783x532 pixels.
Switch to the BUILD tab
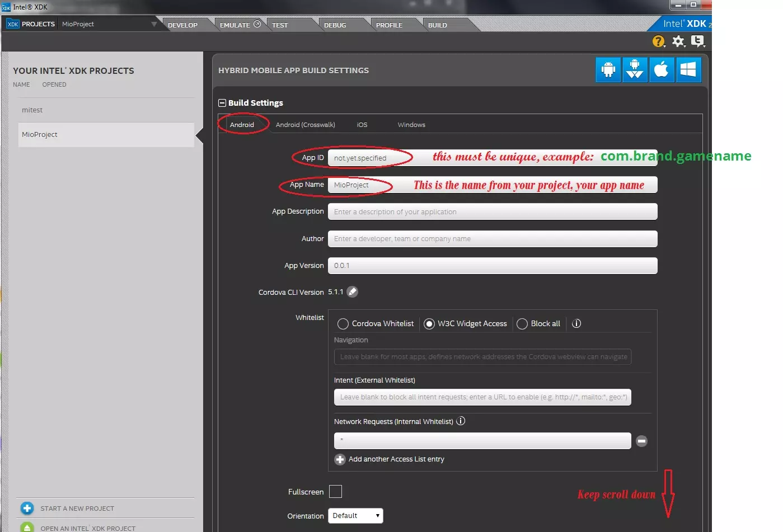click(x=438, y=25)
